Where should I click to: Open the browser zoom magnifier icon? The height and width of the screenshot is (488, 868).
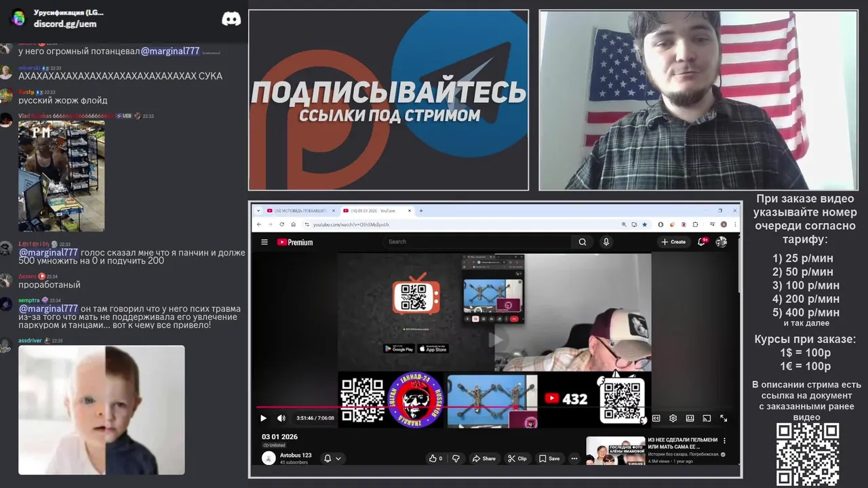point(624,224)
